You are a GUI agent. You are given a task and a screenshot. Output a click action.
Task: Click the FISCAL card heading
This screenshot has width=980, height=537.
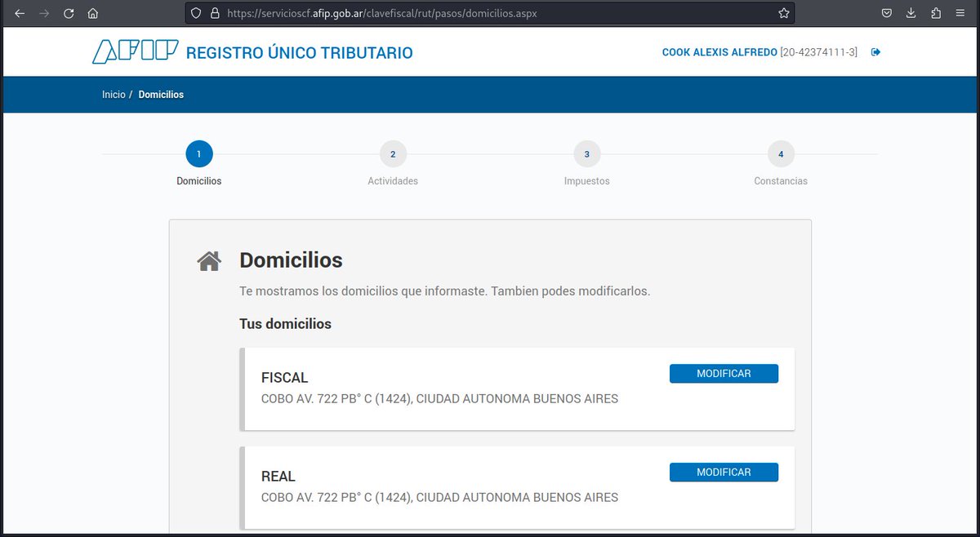[x=284, y=378]
